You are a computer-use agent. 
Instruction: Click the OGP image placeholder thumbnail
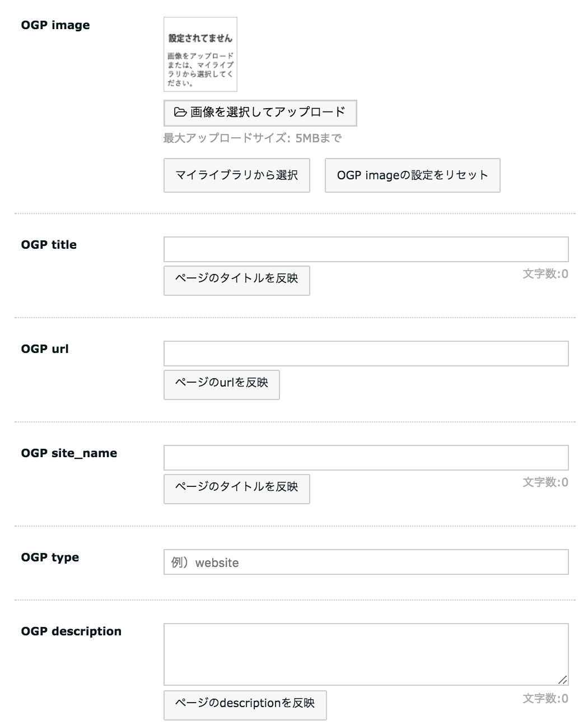tap(200, 54)
